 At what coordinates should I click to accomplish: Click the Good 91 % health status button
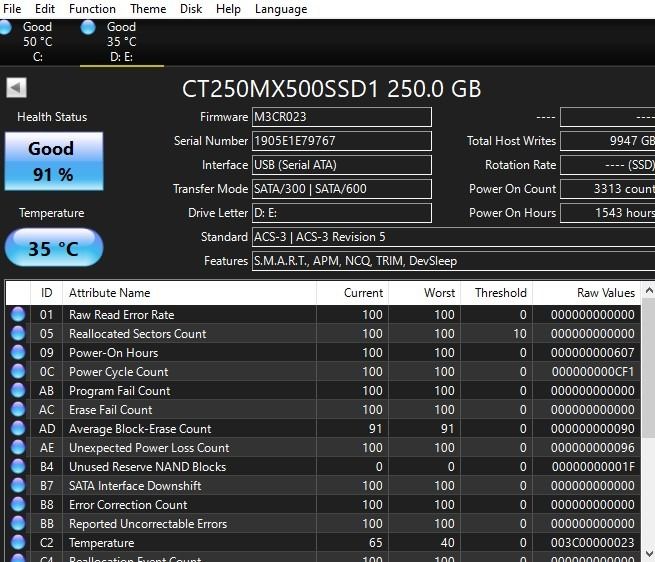[x=54, y=161]
